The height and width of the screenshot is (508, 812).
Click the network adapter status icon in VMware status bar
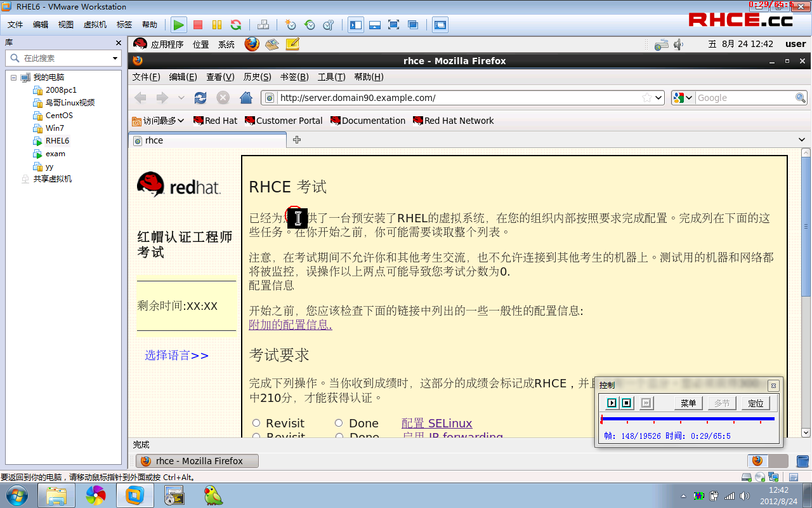point(773,477)
